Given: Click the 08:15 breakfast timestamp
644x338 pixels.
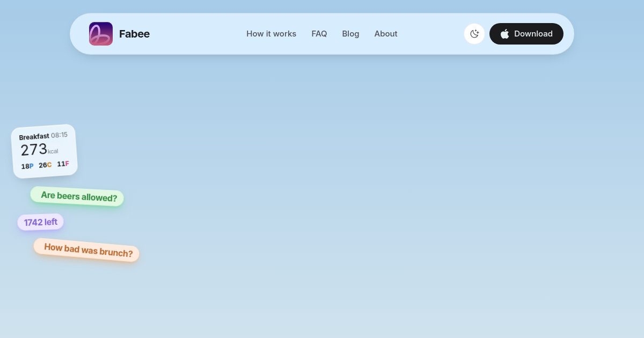Looking at the screenshot, I should (x=59, y=135).
